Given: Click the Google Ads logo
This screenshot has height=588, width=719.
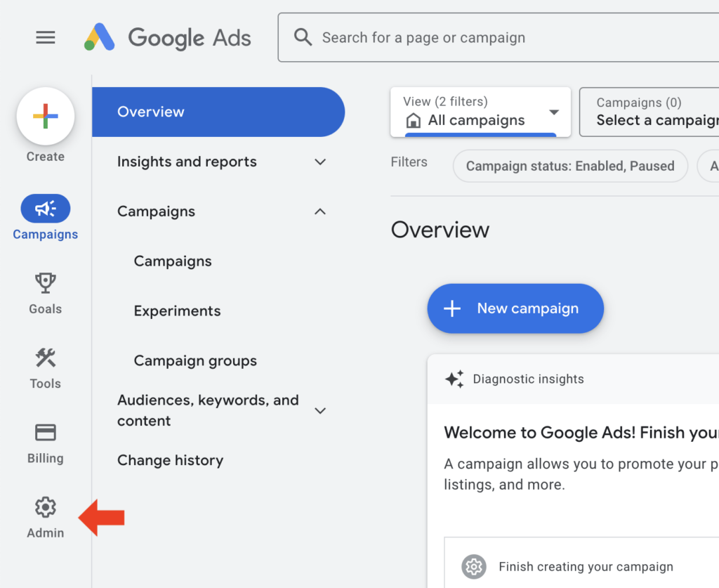Looking at the screenshot, I should [166, 38].
